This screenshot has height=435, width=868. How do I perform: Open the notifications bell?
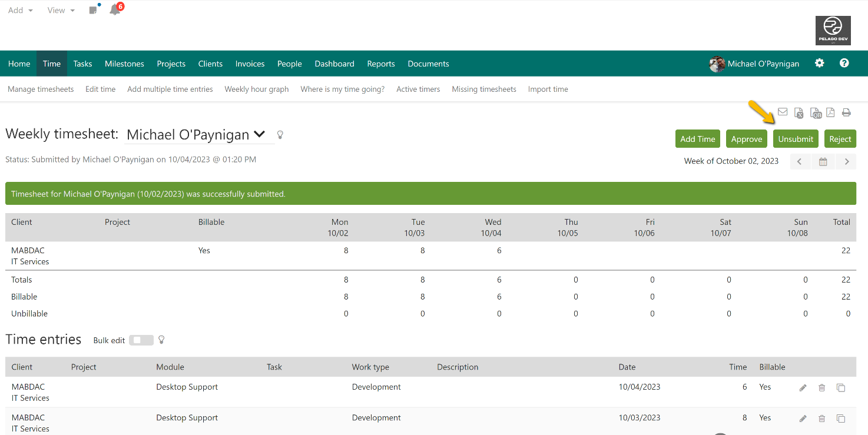pos(115,10)
